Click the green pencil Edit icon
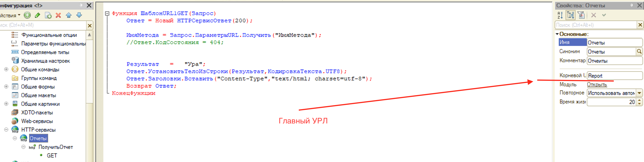 coord(38,15)
